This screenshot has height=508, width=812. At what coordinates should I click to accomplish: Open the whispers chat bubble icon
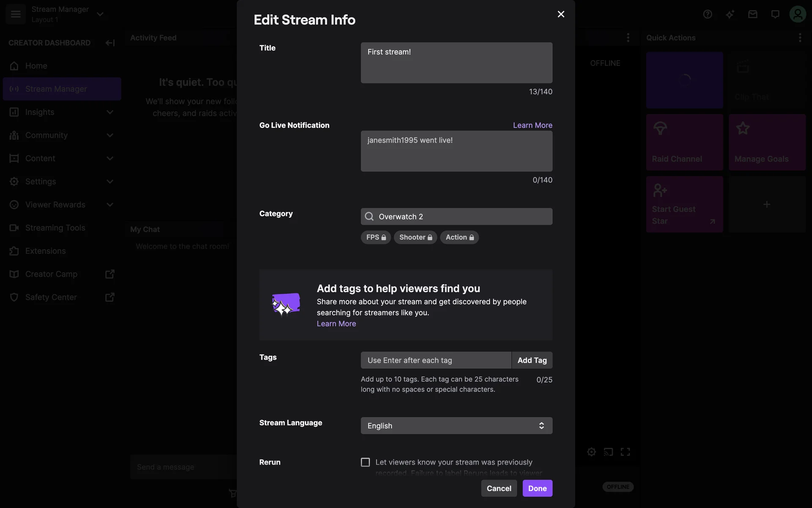tap(775, 14)
